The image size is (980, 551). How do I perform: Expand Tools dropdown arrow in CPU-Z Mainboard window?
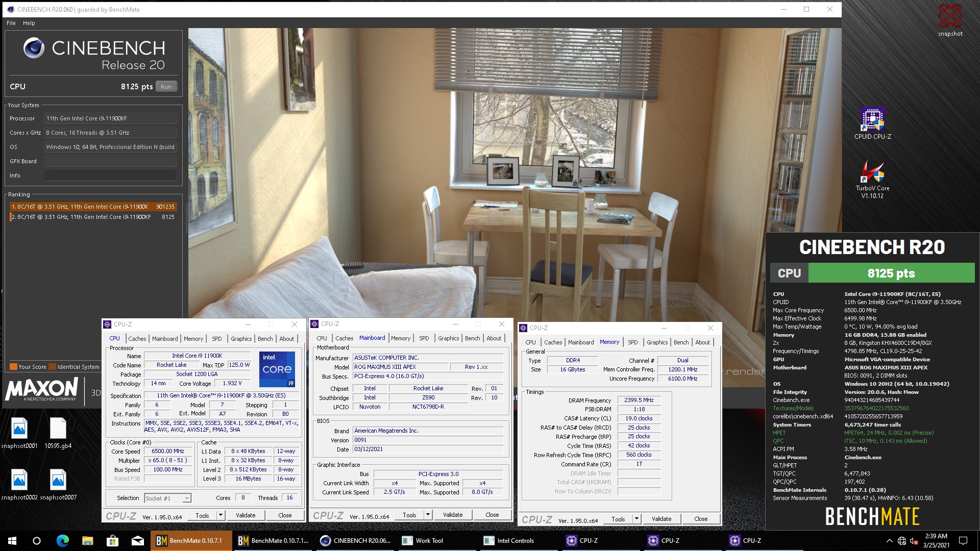(428, 515)
